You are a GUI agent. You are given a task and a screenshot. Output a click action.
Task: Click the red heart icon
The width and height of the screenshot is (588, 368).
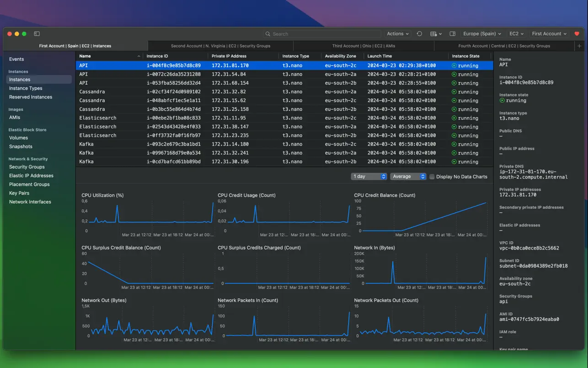(x=577, y=34)
